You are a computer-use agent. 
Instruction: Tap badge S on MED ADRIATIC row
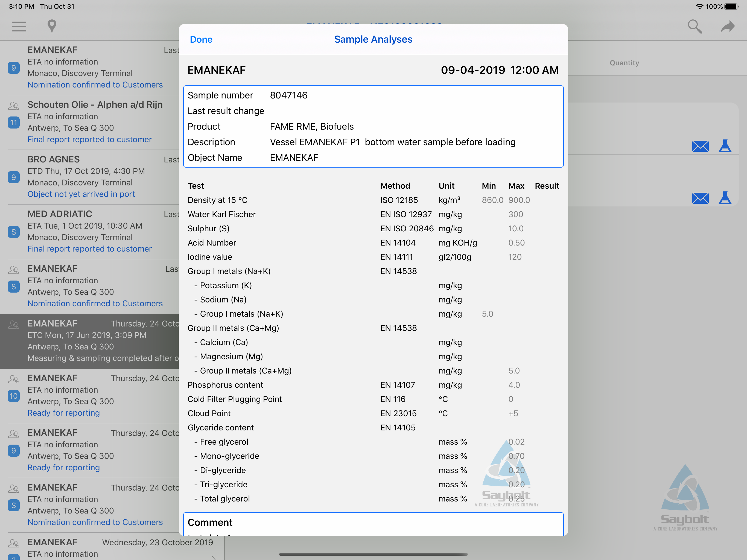pyautogui.click(x=13, y=232)
